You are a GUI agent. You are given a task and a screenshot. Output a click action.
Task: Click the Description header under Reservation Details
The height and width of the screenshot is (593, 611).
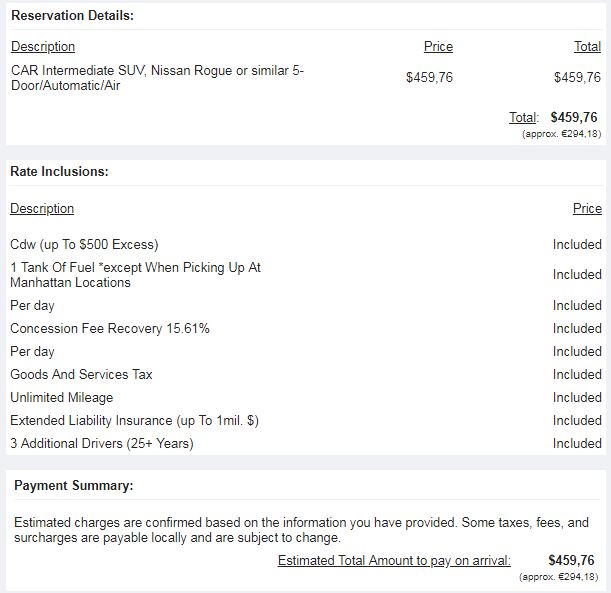click(42, 46)
